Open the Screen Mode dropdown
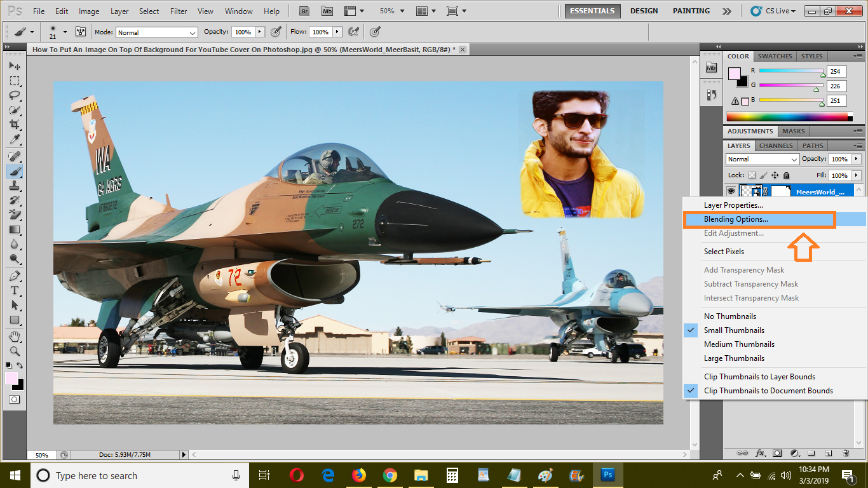Image resolution: width=868 pixels, height=488 pixels. tap(456, 11)
